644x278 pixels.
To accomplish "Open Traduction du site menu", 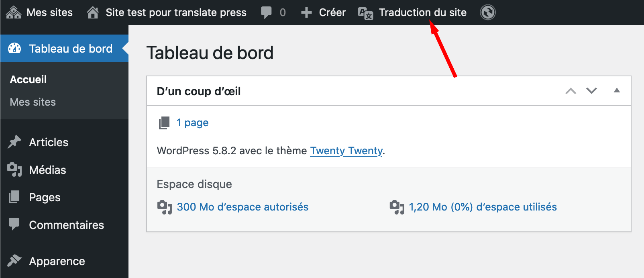I will (422, 12).
